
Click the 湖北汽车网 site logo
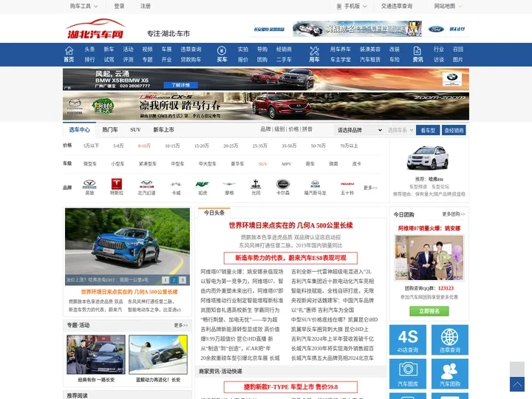[95, 29]
